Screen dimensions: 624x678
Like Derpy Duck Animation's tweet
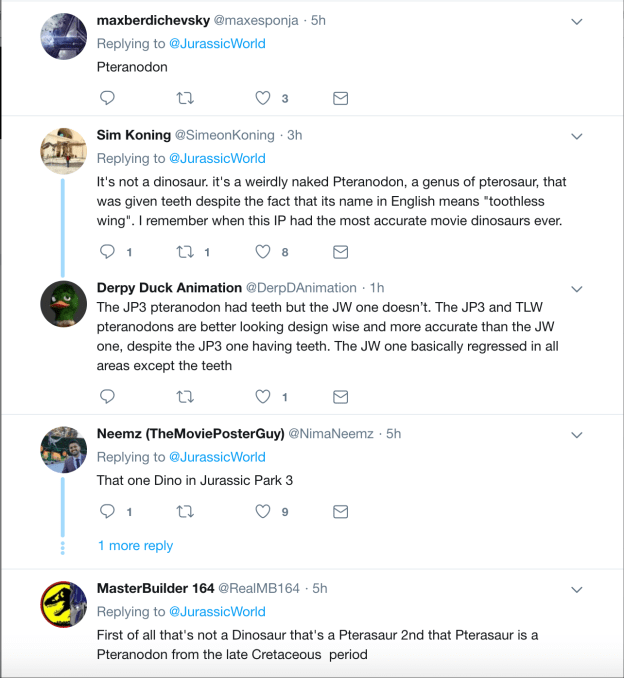point(263,397)
